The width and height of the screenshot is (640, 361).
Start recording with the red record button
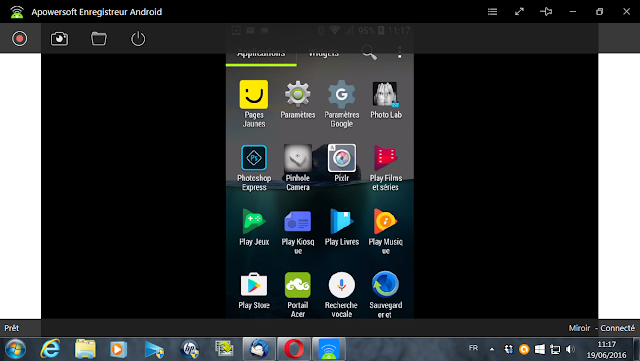(20, 39)
